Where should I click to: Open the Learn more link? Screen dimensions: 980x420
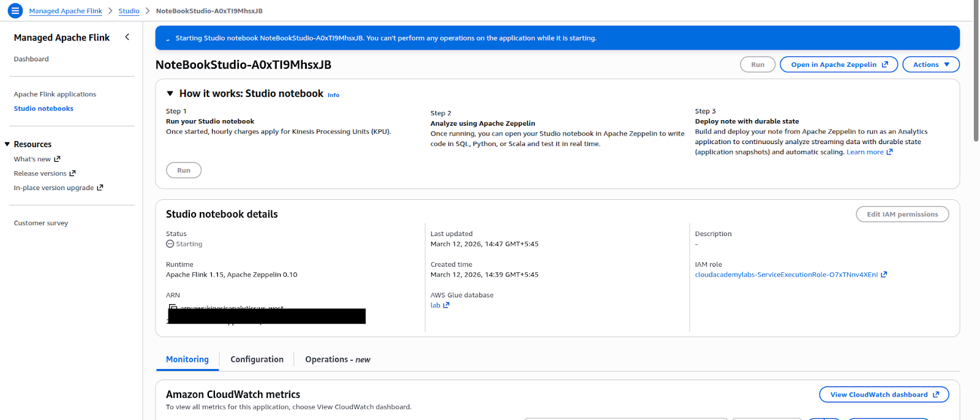click(865, 152)
